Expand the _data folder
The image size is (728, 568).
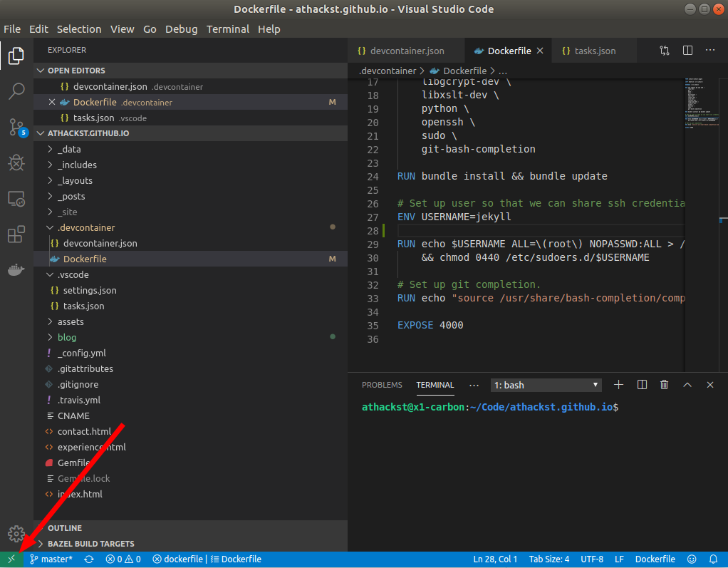pyautogui.click(x=190, y=149)
